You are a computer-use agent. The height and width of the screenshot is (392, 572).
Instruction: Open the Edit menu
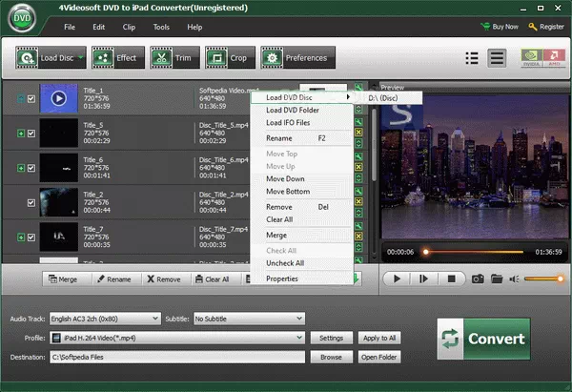[98, 27]
